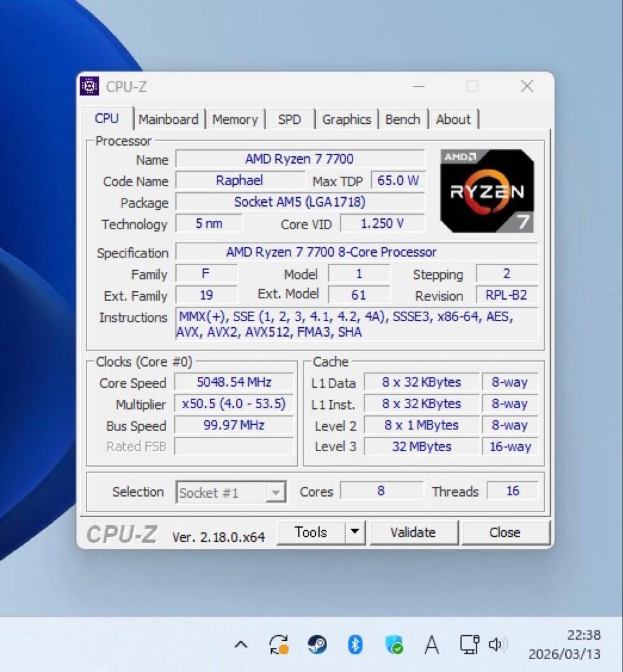Click the Code Name value 'Raphael'

[x=240, y=180]
